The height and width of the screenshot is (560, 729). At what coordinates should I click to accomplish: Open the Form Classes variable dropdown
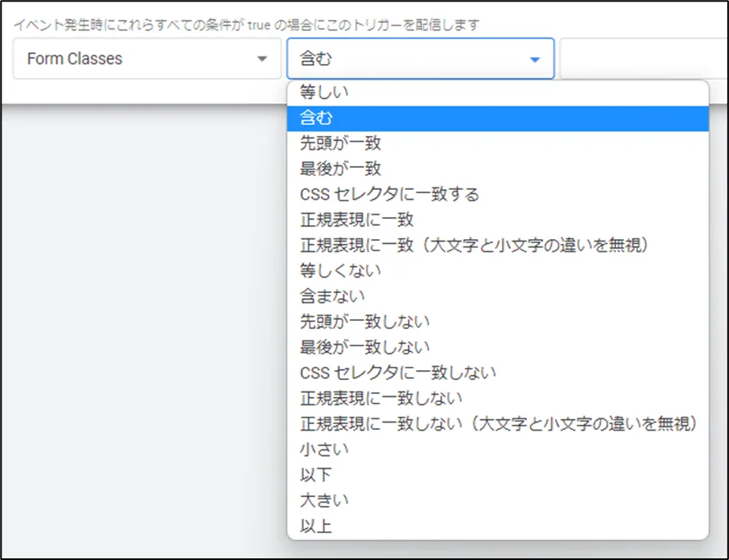147,59
